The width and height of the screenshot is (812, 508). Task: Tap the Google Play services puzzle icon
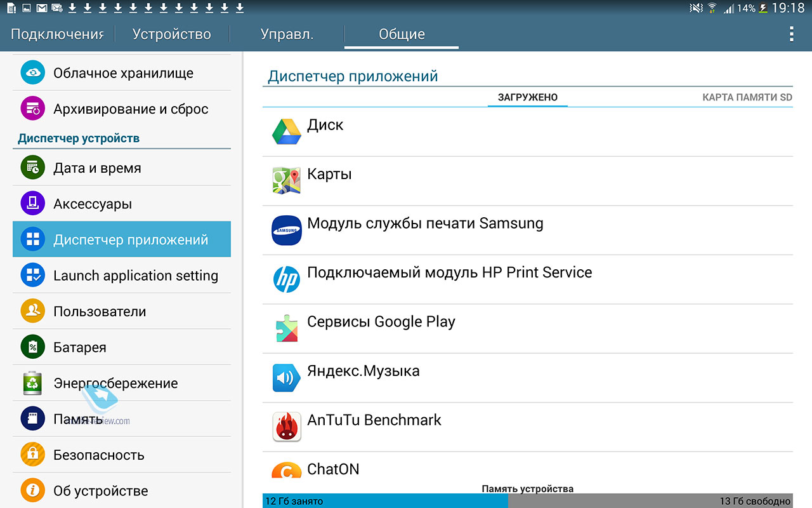pyautogui.click(x=286, y=328)
